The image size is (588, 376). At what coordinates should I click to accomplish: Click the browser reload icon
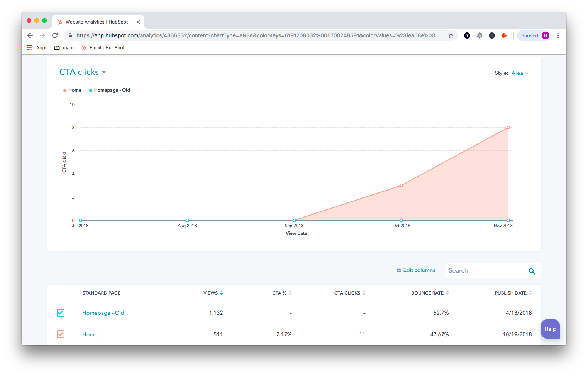pos(55,35)
